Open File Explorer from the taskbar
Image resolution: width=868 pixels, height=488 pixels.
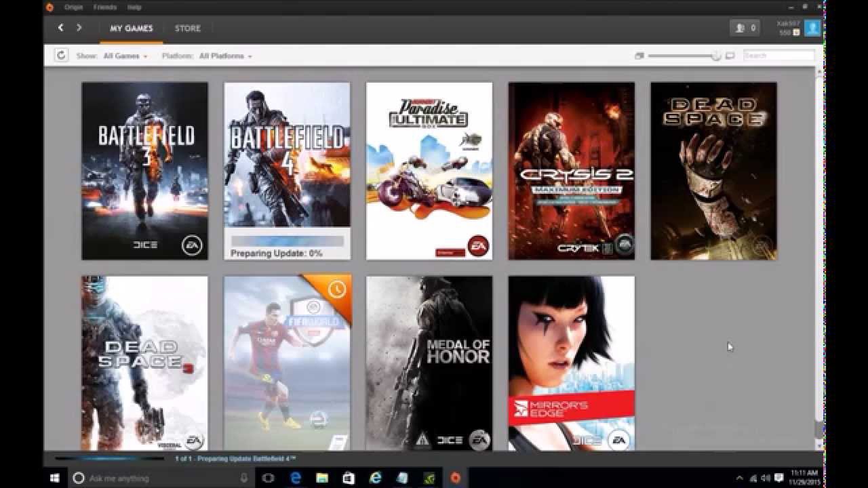point(322,478)
